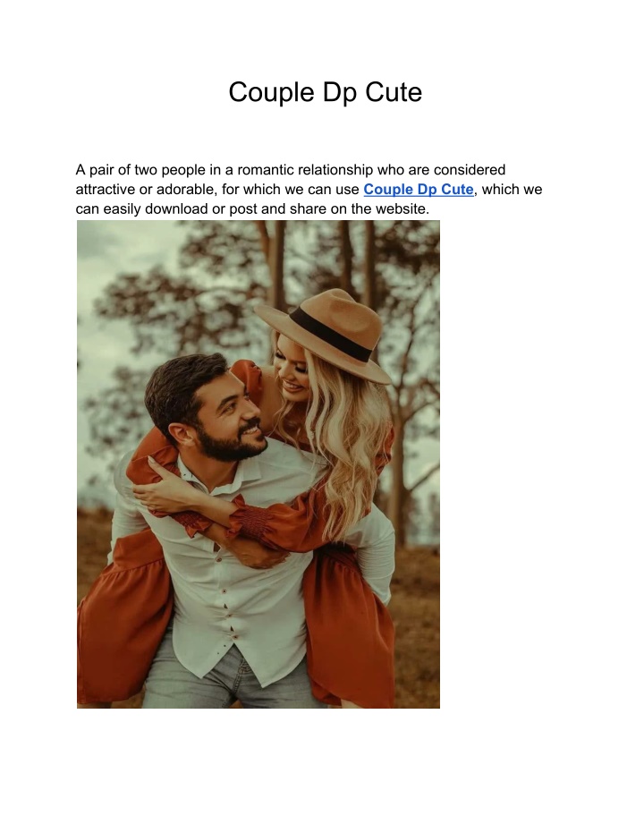Click the phrase 'which we' after the link
This screenshot has width=644, height=833.
(x=512, y=190)
